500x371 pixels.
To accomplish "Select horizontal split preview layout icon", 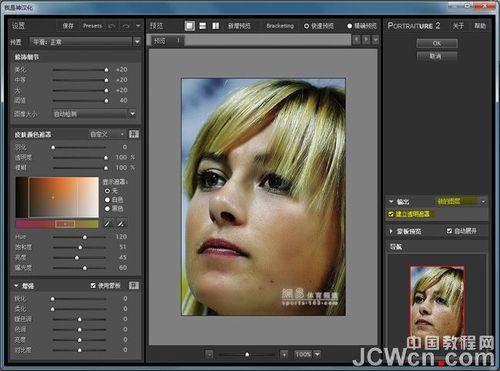I will click(202, 26).
